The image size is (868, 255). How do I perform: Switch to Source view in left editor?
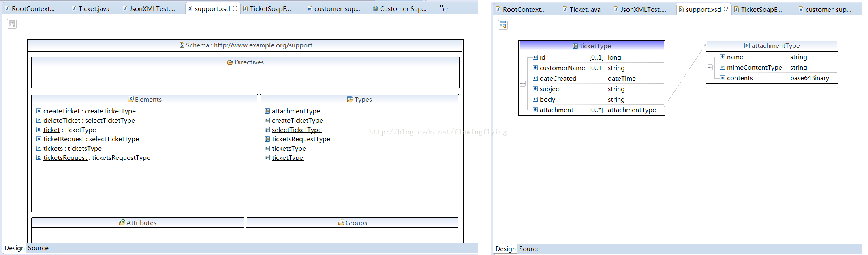pyautogui.click(x=38, y=248)
